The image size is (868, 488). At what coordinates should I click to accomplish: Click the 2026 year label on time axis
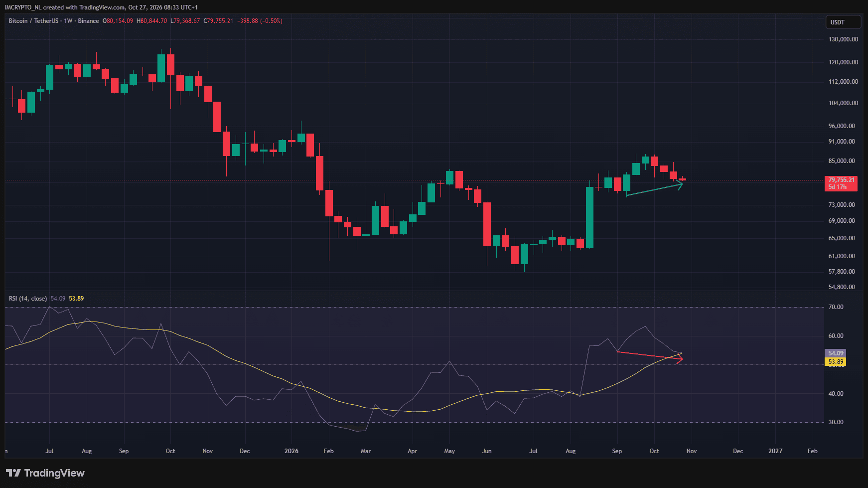click(x=291, y=451)
